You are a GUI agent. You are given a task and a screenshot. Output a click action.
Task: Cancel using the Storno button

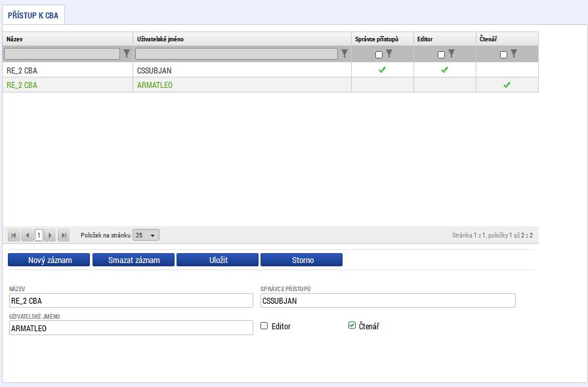click(301, 260)
